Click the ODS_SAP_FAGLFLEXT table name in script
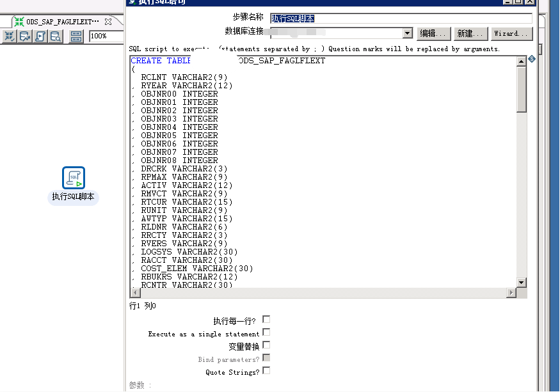The height and width of the screenshot is (392, 560). coord(282,61)
